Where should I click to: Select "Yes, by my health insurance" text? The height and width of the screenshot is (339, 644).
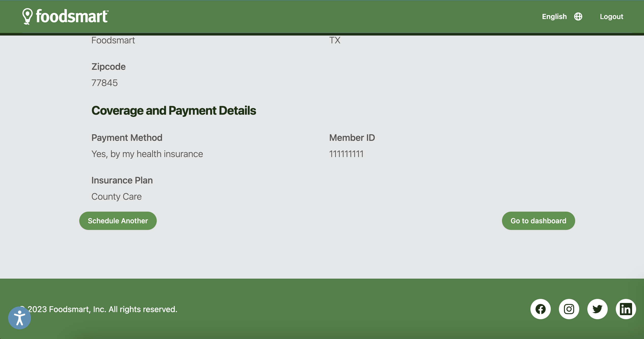[147, 154]
